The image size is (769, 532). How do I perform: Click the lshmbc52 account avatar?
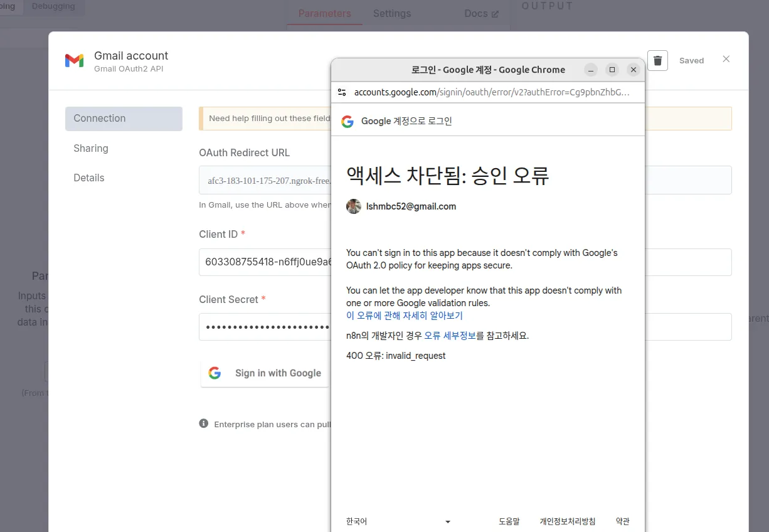click(354, 206)
